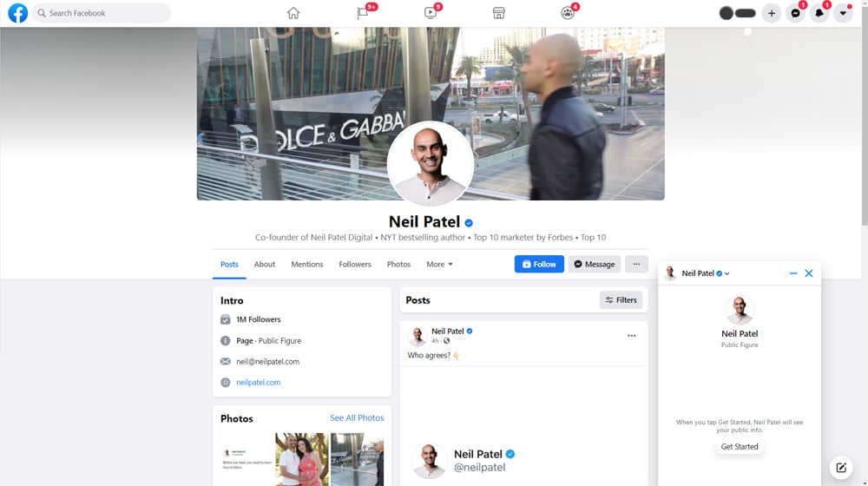Viewport: 868px width, 486px height.
Task: Expand the More dropdown in profile tabs
Action: click(439, 265)
